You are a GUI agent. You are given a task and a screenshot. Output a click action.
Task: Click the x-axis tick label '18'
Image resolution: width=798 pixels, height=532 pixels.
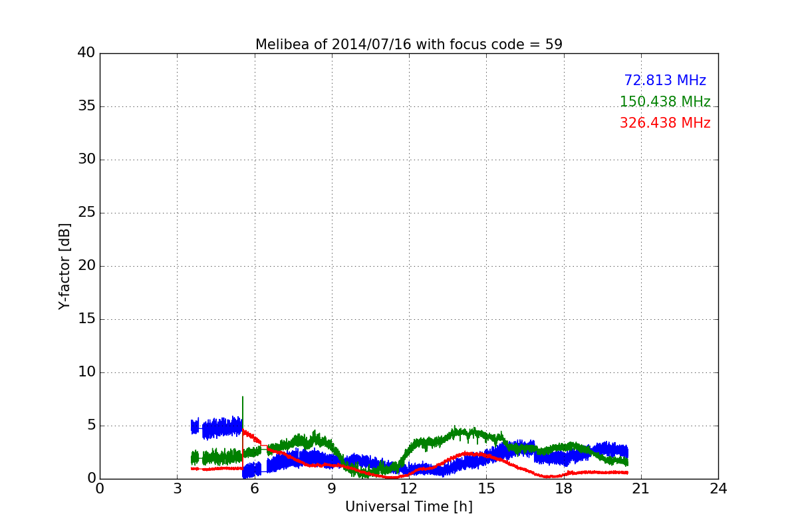[564, 489]
